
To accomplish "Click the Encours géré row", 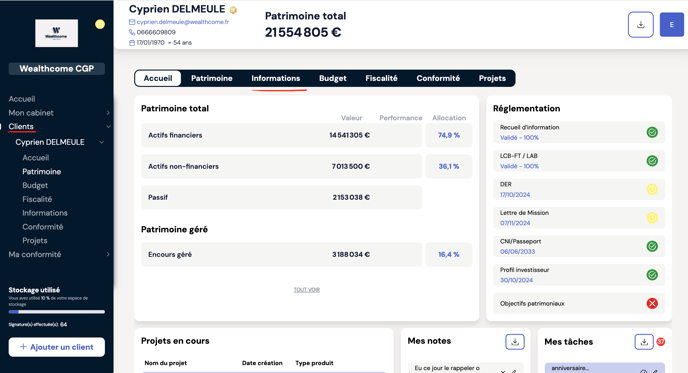I will [281, 255].
